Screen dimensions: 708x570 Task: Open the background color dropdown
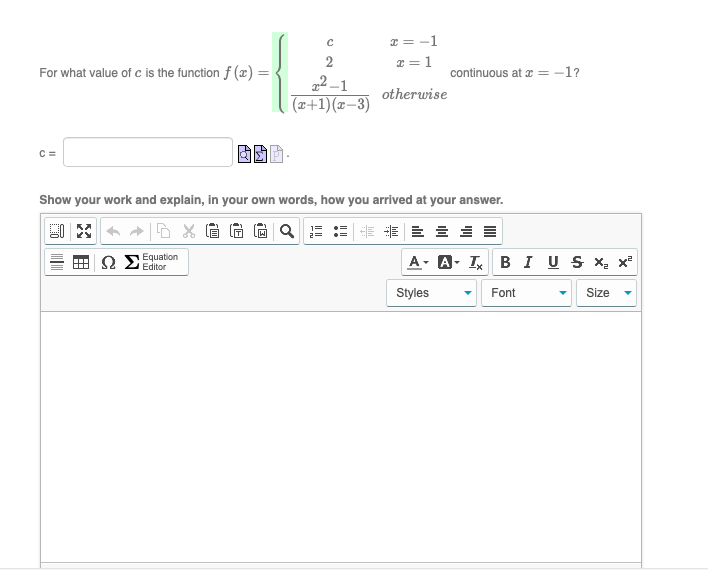448,262
